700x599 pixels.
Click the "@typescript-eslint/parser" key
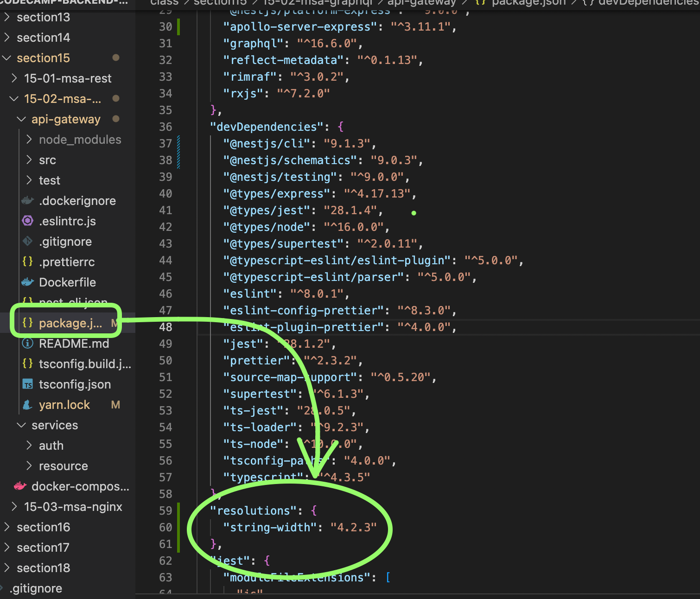click(x=314, y=277)
